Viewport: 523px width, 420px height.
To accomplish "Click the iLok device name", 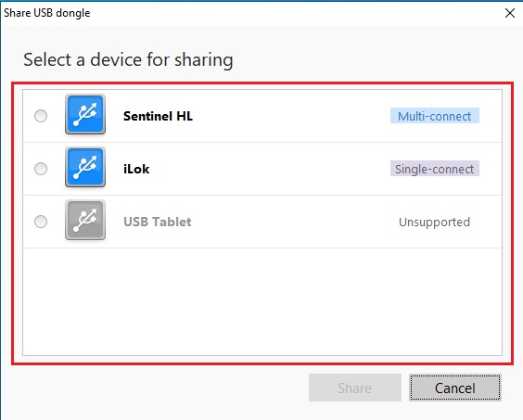I will [136, 169].
